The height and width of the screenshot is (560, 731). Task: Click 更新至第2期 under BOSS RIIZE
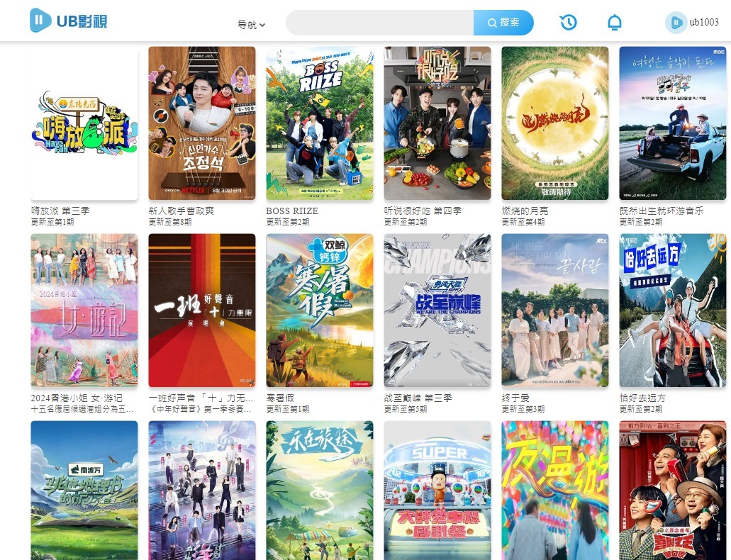coord(288,222)
